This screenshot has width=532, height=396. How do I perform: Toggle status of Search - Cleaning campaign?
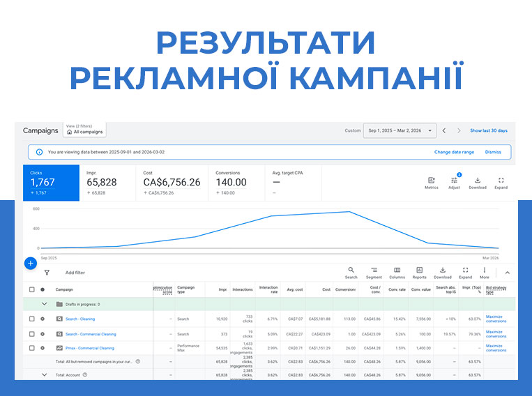pos(43,319)
